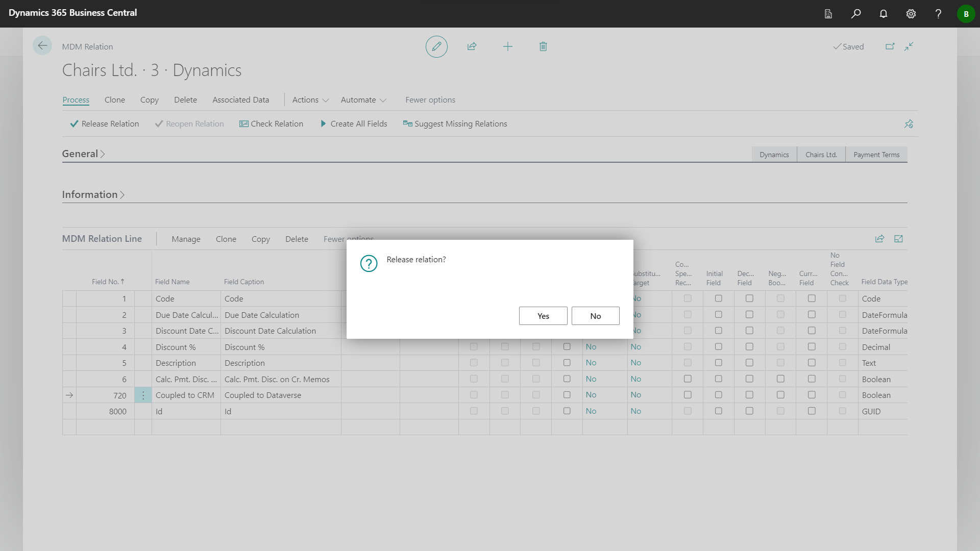Click Fewer options in page header
This screenshot has width=980, height=551.
point(430,100)
